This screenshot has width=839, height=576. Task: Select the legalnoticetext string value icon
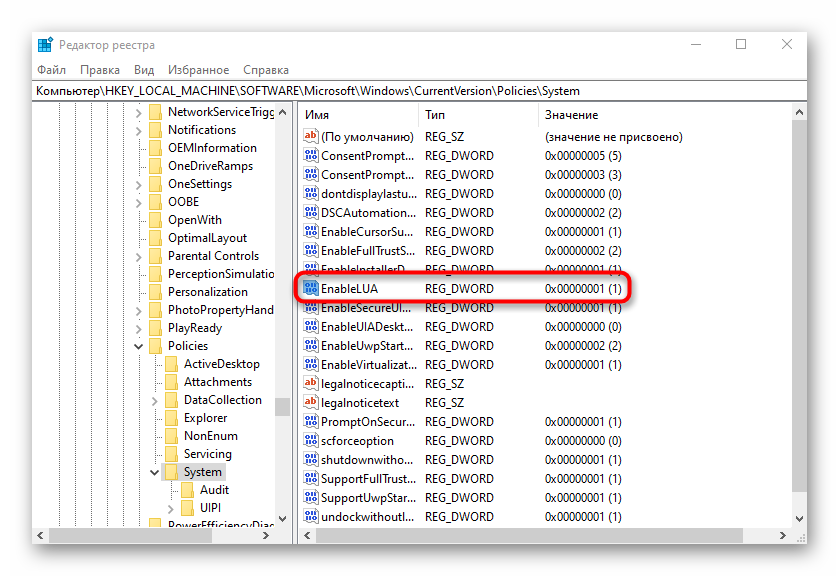click(310, 403)
